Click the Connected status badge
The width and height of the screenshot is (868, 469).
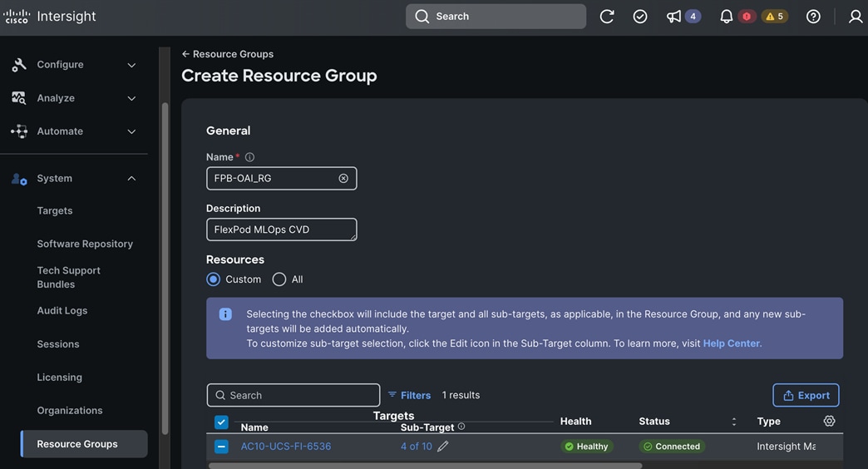672,447
